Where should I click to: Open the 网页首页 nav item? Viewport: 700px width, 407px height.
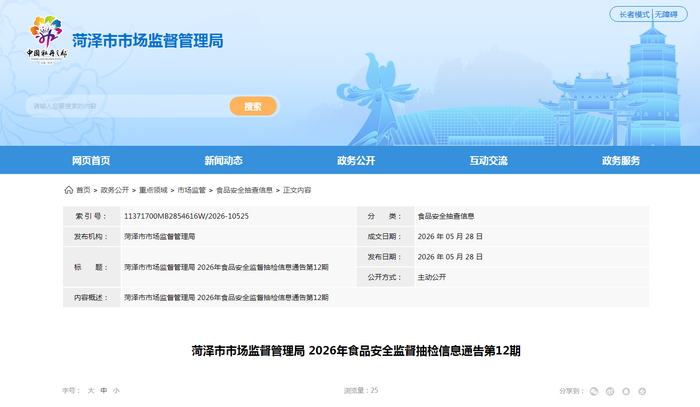[91, 161]
